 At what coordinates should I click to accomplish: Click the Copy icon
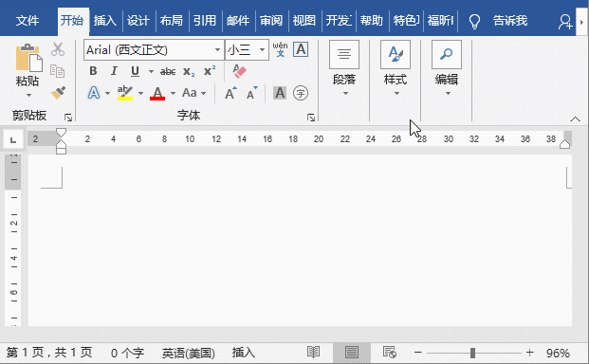click(x=58, y=71)
